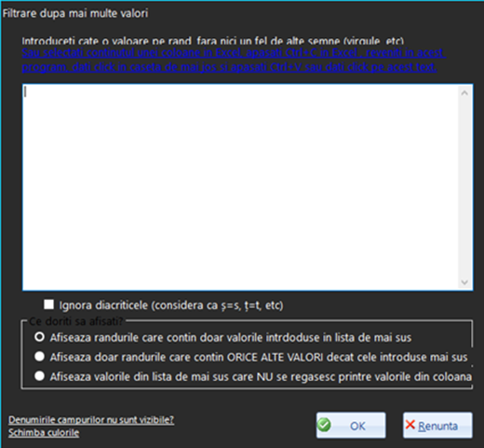Click the green checkmark icon on OK
This screenshot has width=484, height=448.
click(324, 425)
